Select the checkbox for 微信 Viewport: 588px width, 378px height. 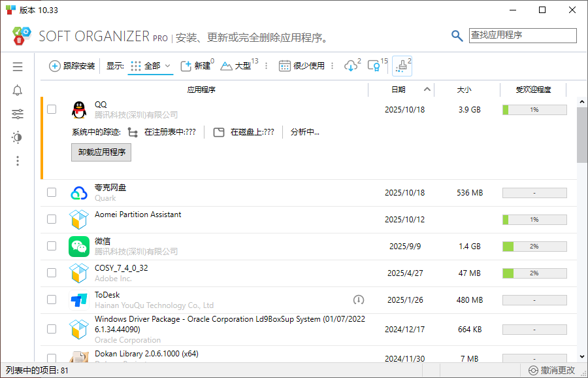coord(52,247)
